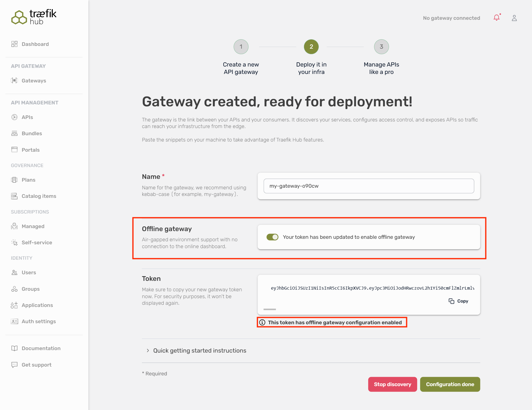This screenshot has height=410, width=532.
Task: Open the Catalog items menu entry
Action: (39, 196)
